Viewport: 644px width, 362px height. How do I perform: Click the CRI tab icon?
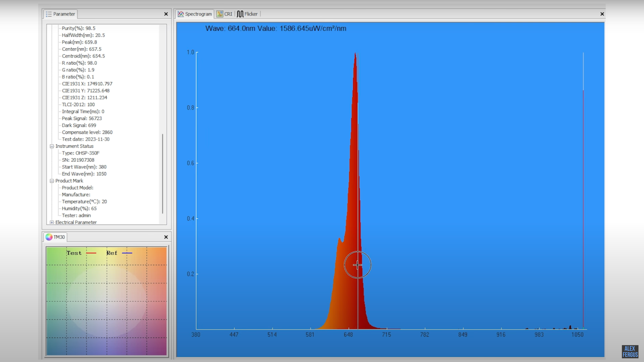[220, 14]
